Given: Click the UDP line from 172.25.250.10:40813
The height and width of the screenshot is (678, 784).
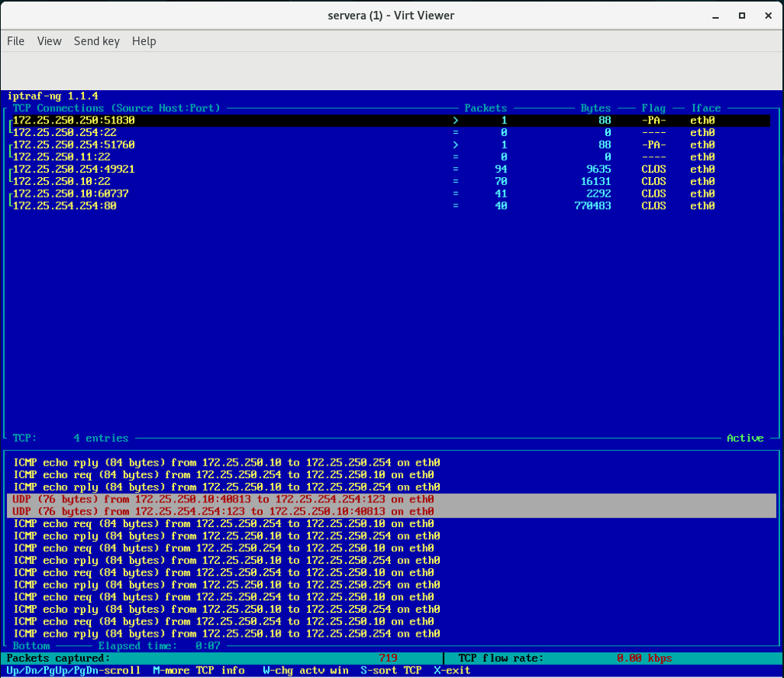Looking at the screenshot, I should tap(392, 499).
